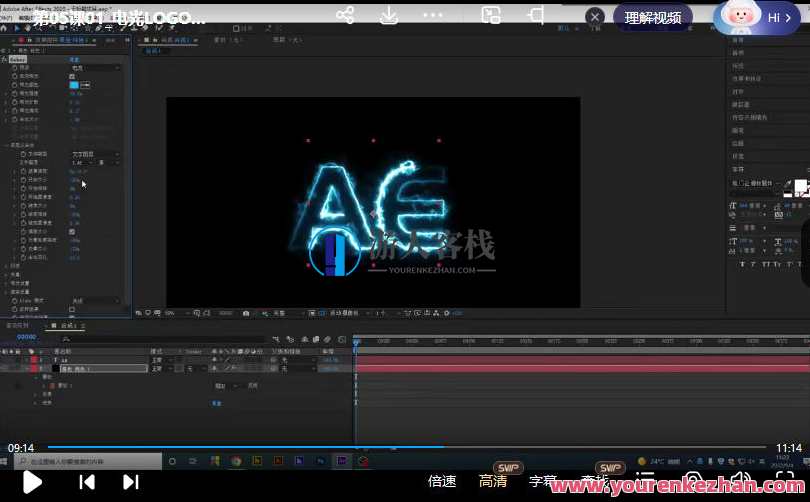
Task: Open the three-dots more options menu
Action: tap(432, 15)
